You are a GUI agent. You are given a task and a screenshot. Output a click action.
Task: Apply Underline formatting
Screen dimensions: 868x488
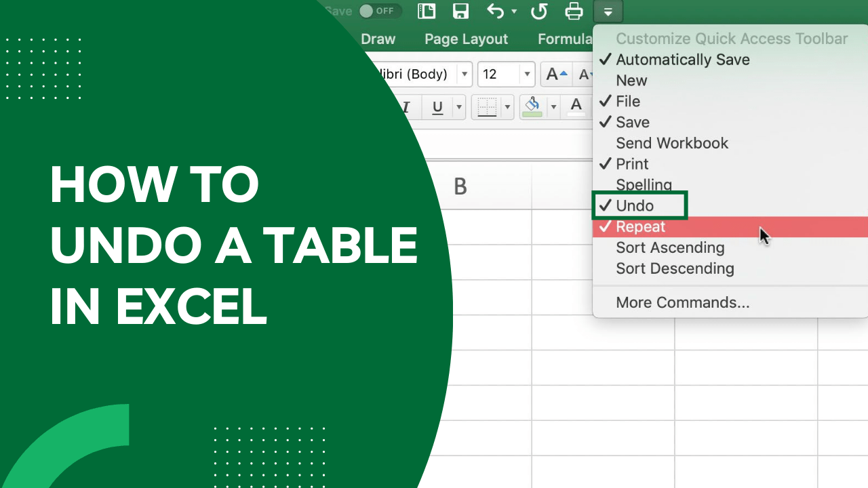tap(437, 107)
